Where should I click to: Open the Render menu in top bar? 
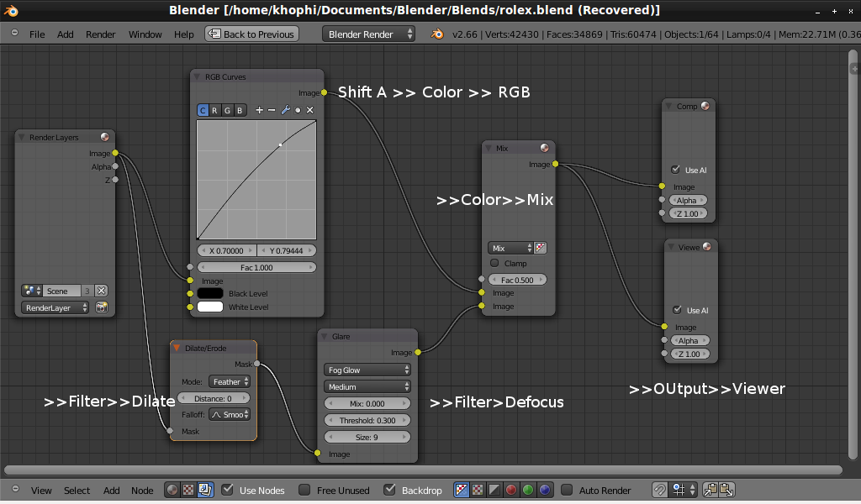(101, 34)
